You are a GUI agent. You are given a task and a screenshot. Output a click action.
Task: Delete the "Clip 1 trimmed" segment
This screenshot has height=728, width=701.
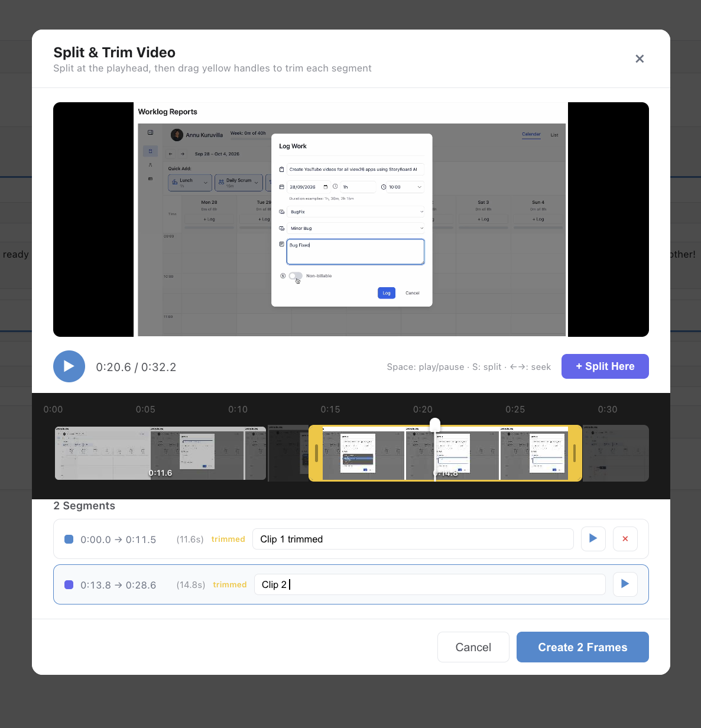(625, 539)
